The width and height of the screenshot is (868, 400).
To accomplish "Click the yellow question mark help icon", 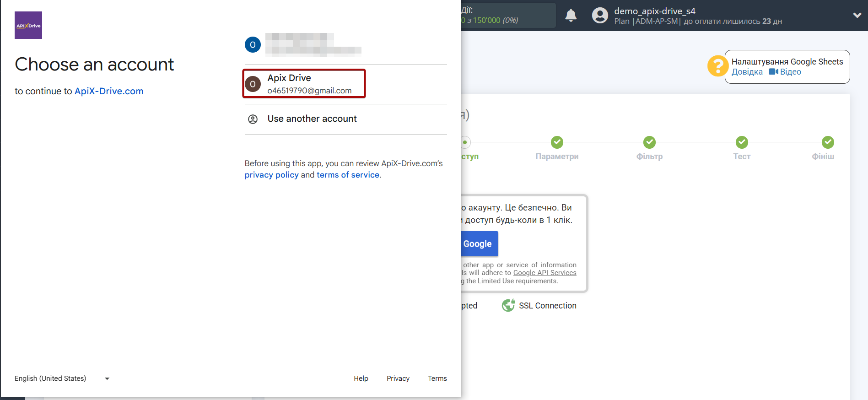I will tap(717, 66).
